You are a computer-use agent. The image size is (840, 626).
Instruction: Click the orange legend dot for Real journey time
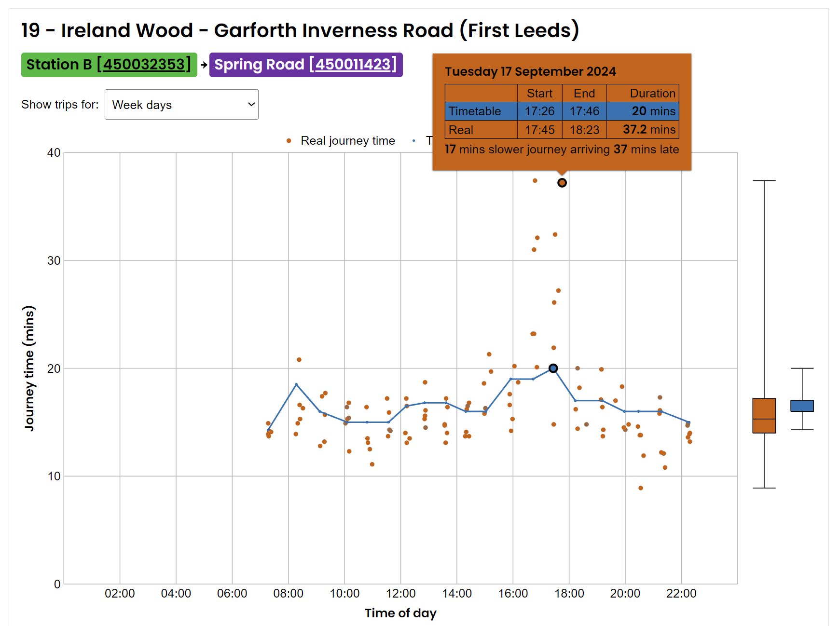[x=289, y=141]
